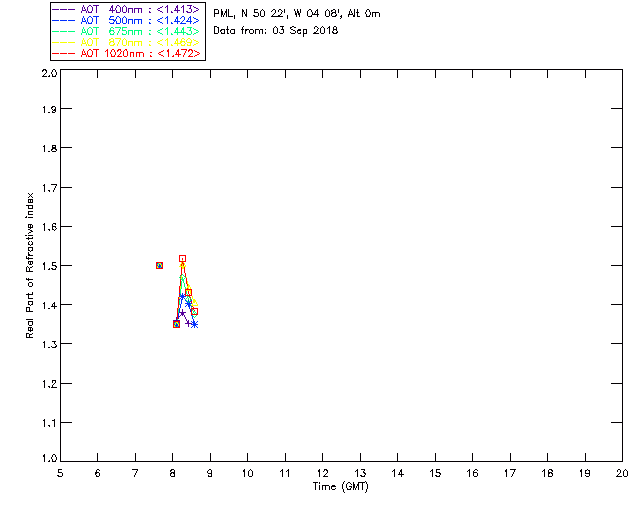Image resolution: width=640 pixels, height=512 pixels.
Task: Click the 1.7 tick label on y-axis
Action: pos(49,188)
